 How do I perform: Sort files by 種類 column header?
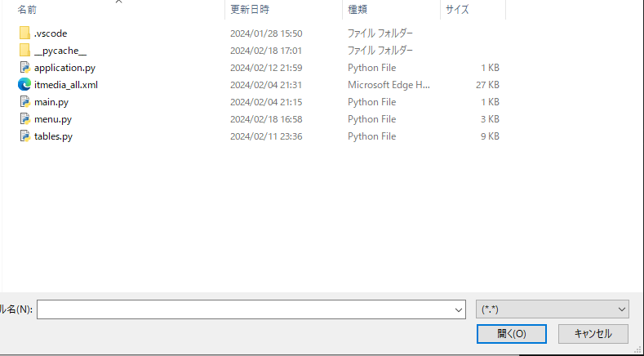(358, 9)
